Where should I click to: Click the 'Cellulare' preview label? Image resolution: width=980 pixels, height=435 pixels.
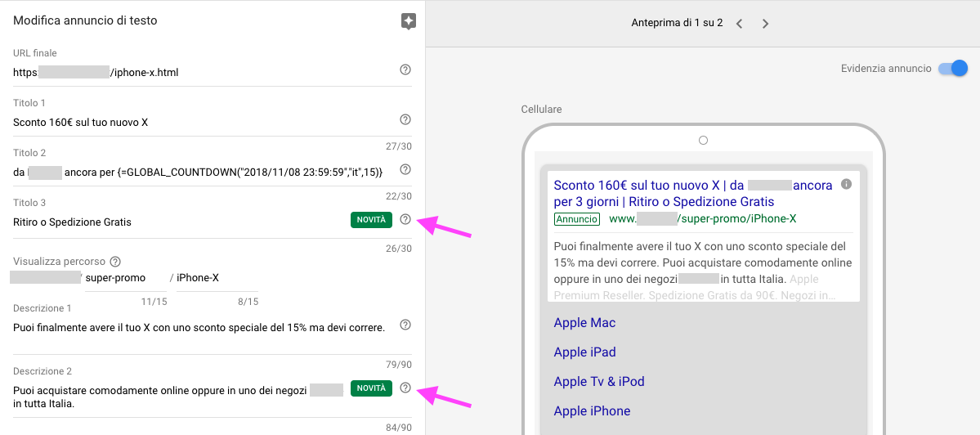tap(541, 110)
